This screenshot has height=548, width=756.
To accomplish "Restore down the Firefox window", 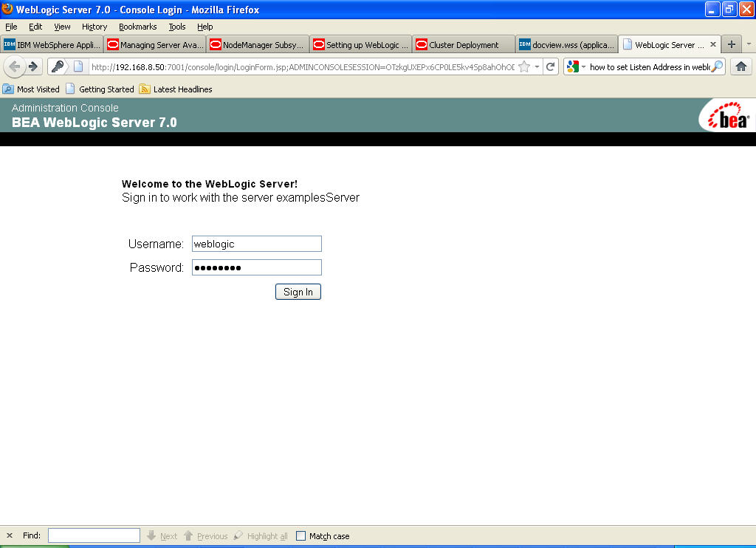I will [x=729, y=9].
